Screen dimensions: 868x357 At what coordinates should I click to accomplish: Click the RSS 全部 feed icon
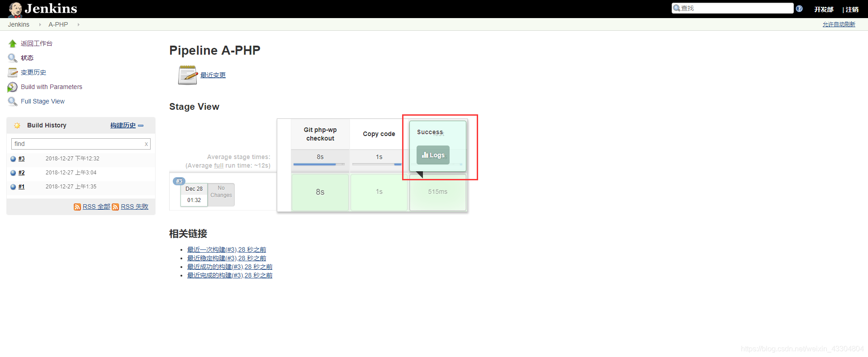tap(77, 207)
